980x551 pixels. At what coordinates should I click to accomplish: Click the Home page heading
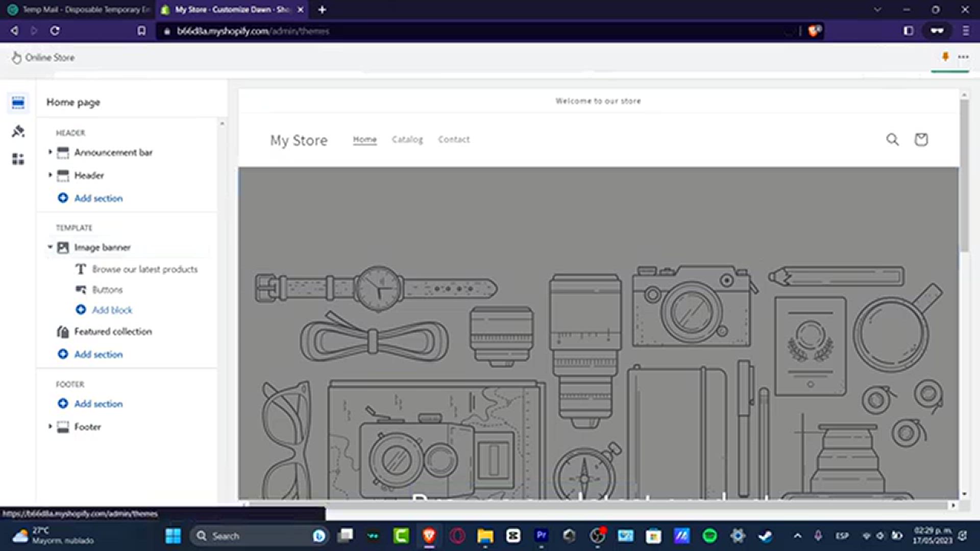click(73, 102)
